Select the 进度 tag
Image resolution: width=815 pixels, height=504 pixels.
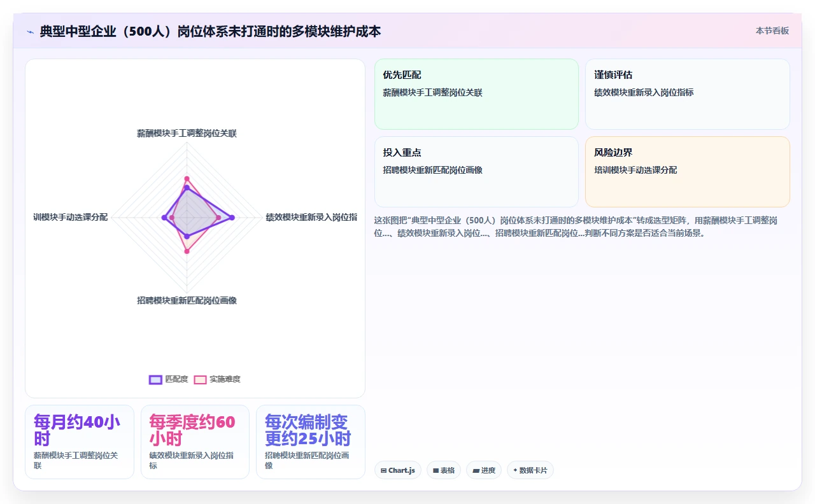click(484, 470)
